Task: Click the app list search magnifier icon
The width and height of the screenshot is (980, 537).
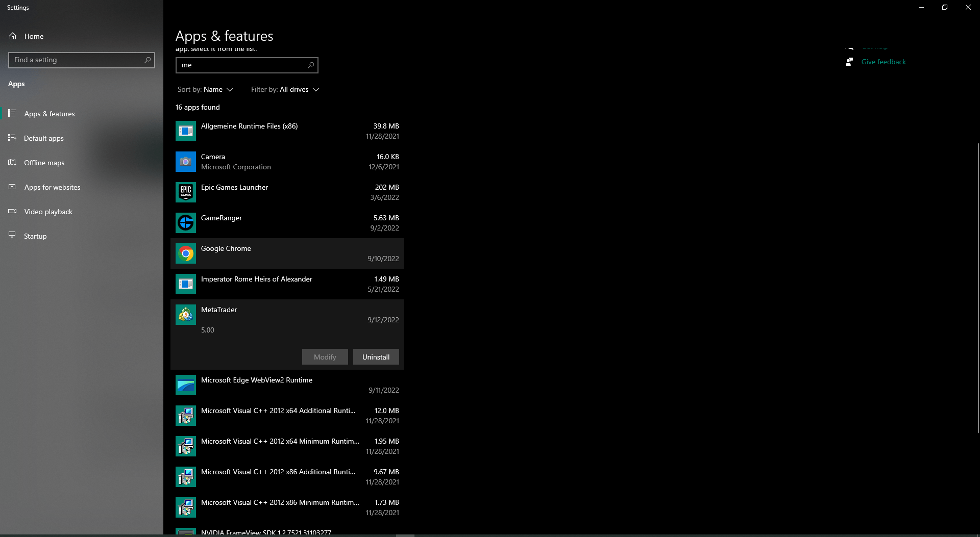Action: click(311, 65)
